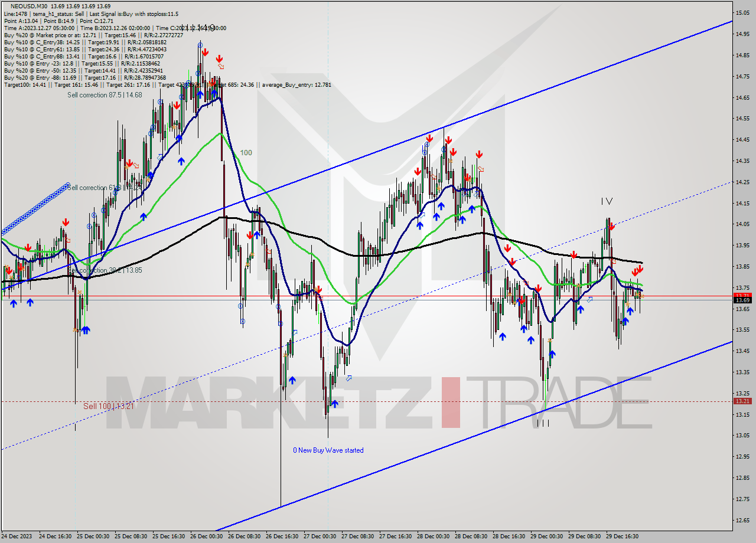Select the '25 Dec 16:30' time label

[x=168, y=537]
